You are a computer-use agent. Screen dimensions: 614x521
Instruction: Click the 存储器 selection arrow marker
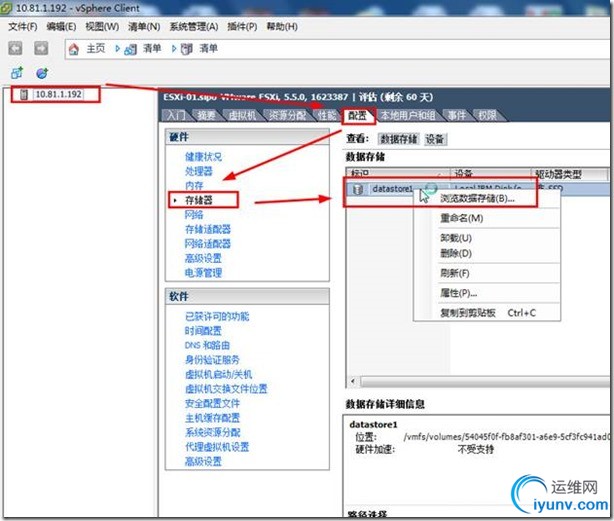click(x=175, y=200)
